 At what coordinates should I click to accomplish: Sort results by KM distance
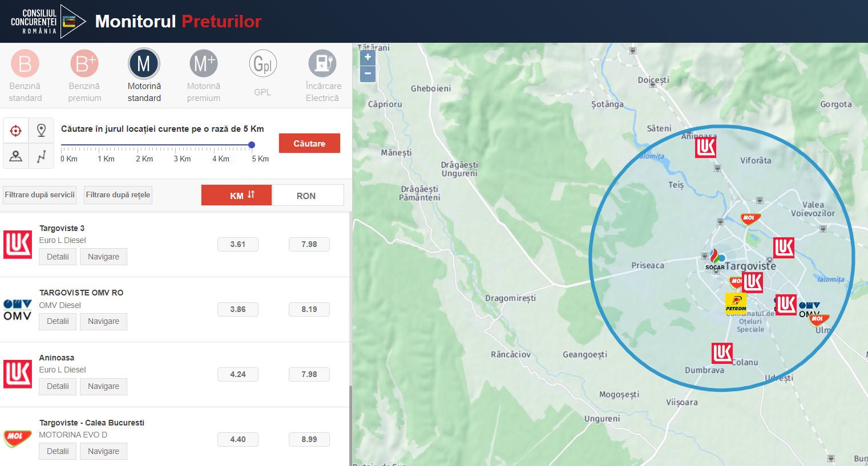(x=237, y=195)
